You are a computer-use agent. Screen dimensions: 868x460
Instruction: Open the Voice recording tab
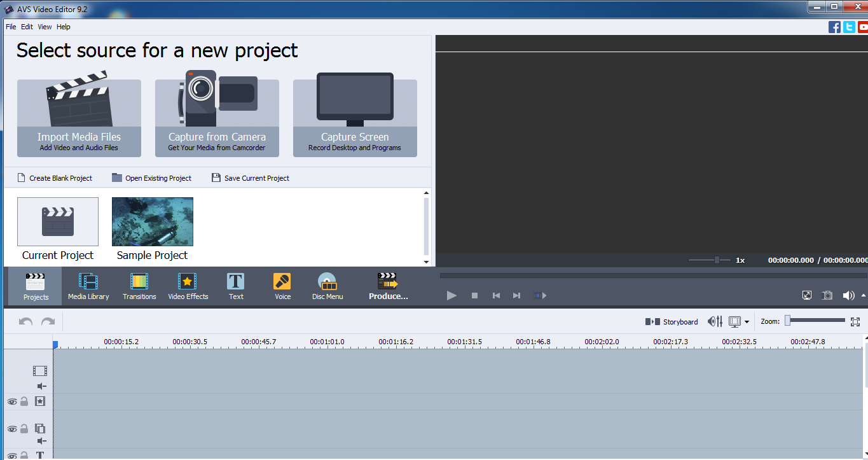(x=282, y=286)
